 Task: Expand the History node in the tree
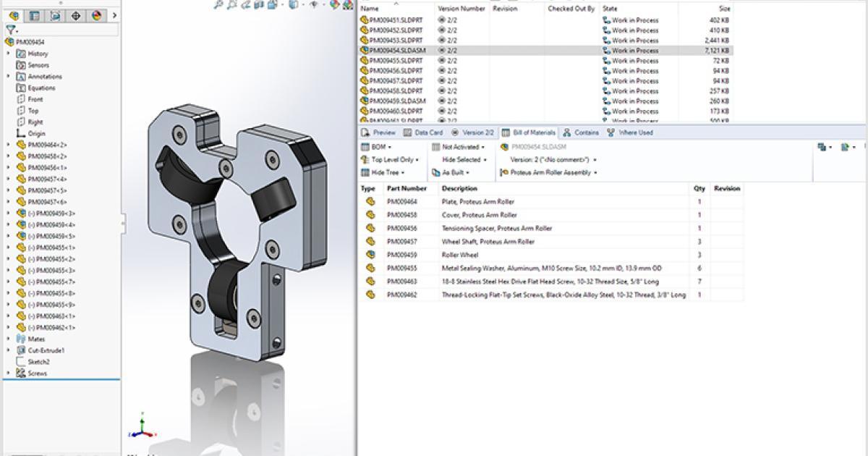point(9,54)
